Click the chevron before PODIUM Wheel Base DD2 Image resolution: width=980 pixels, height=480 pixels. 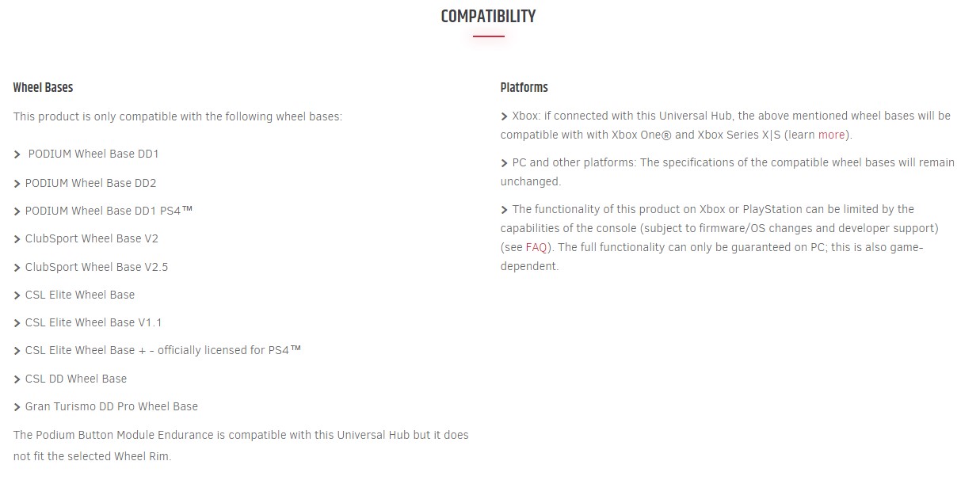point(17,184)
